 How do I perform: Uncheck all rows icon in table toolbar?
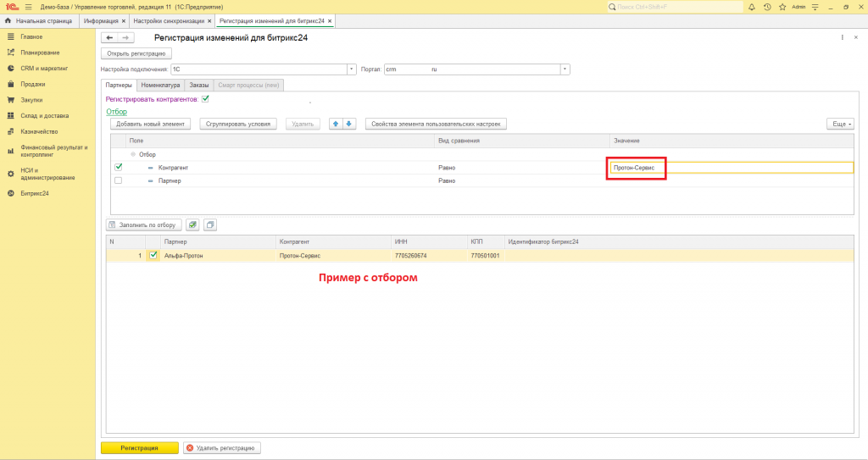point(210,224)
